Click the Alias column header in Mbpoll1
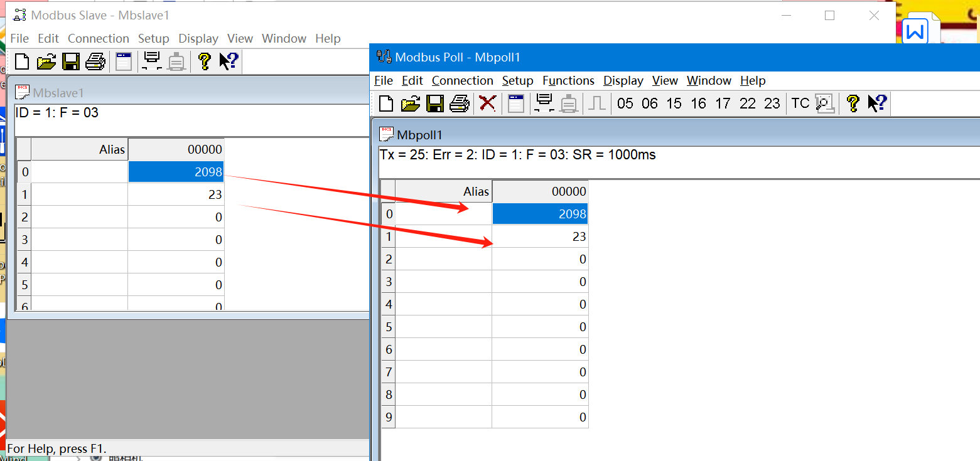The image size is (980, 461). click(x=444, y=191)
